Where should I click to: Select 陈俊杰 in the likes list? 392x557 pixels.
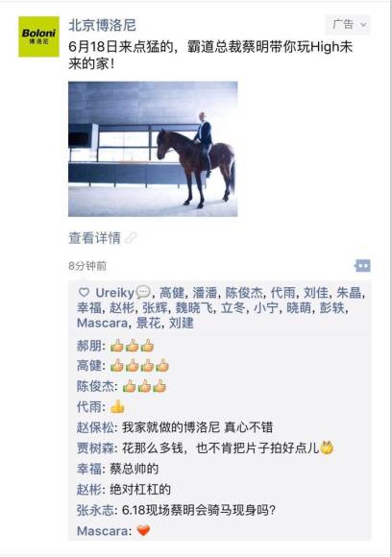244,293
